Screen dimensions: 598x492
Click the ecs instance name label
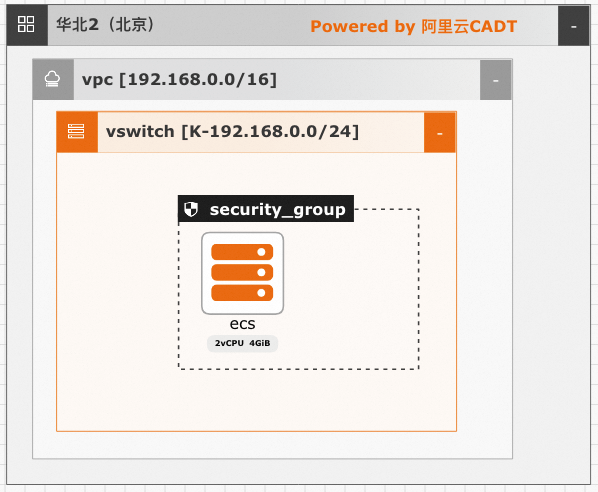tap(243, 324)
